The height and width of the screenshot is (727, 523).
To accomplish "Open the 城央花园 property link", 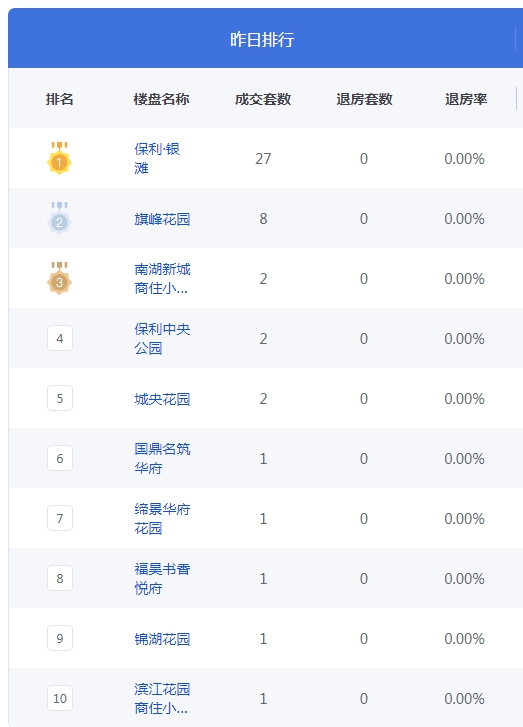I will pos(162,399).
